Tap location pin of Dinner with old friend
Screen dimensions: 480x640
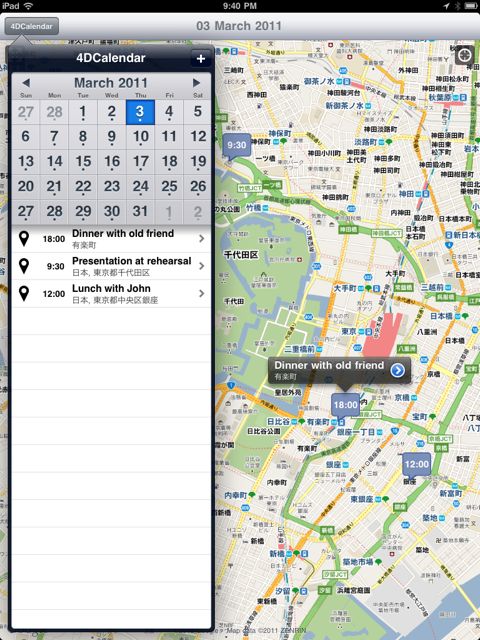pos(24,239)
